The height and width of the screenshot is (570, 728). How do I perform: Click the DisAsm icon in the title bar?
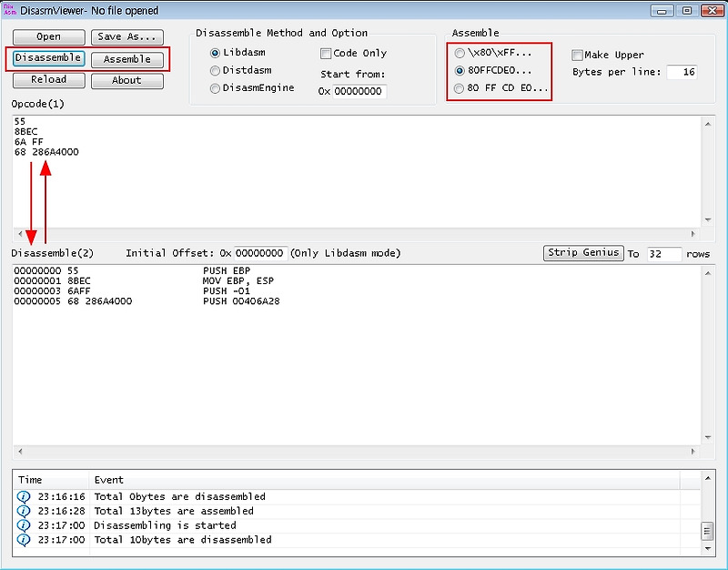click(9, 9)
